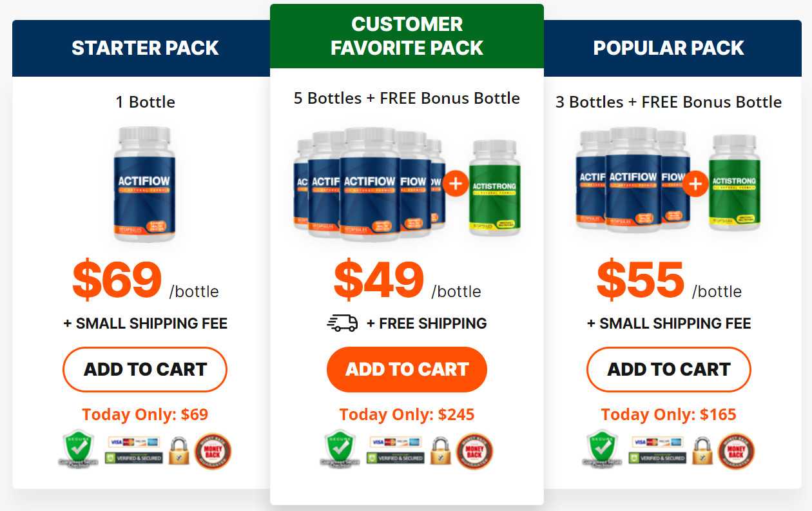Add the Popular Pack to cart
812x511 pixels.
[x=669, y=369]
